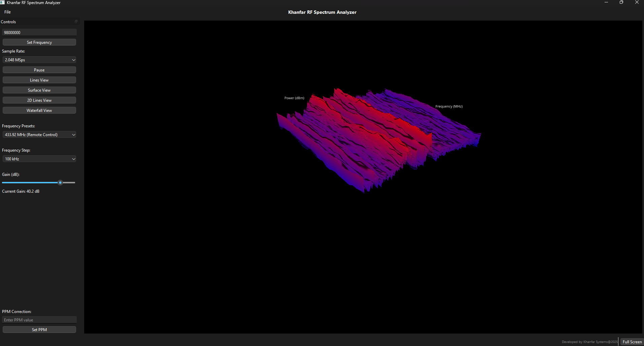This screenshot has height=346, width=644.
Task: Click the Set PPM button
Action: pyautogui.click(x=39, y=330)
